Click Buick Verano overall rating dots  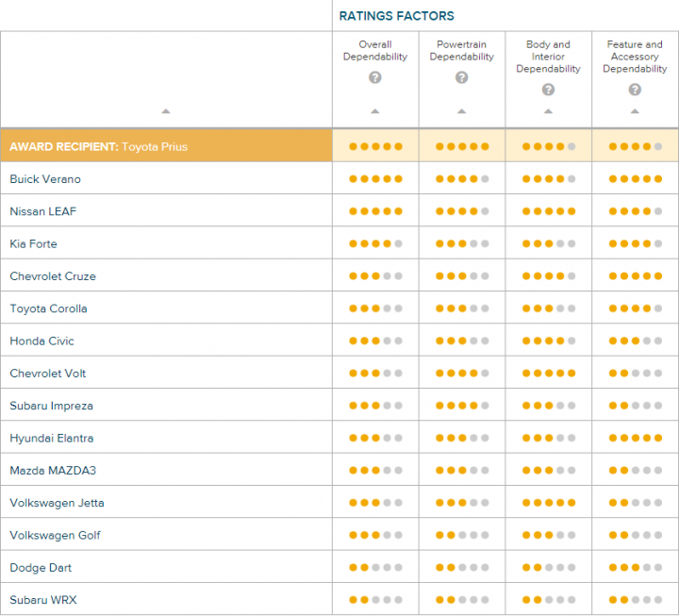(375, 179)
